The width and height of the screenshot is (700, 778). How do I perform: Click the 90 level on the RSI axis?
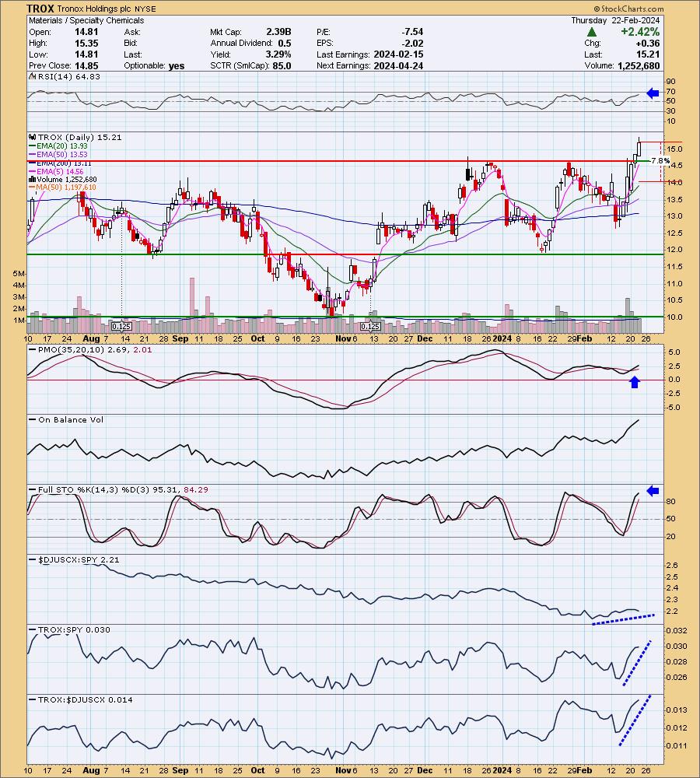[x=671, y=82]
